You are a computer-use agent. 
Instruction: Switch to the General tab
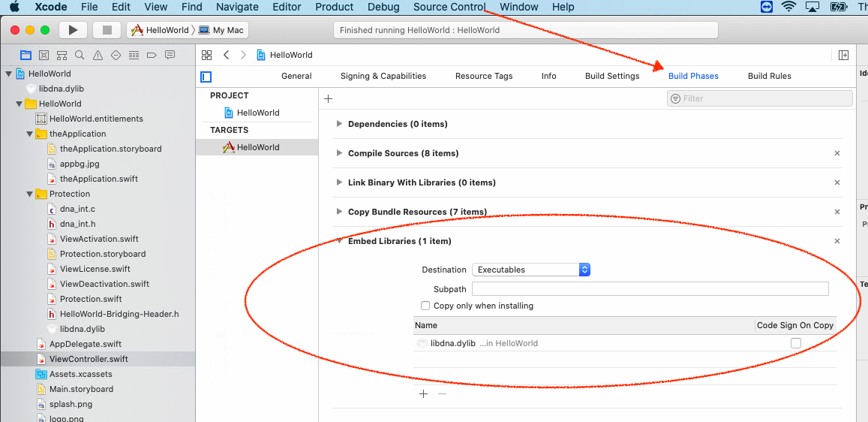[x=296, y=77]
